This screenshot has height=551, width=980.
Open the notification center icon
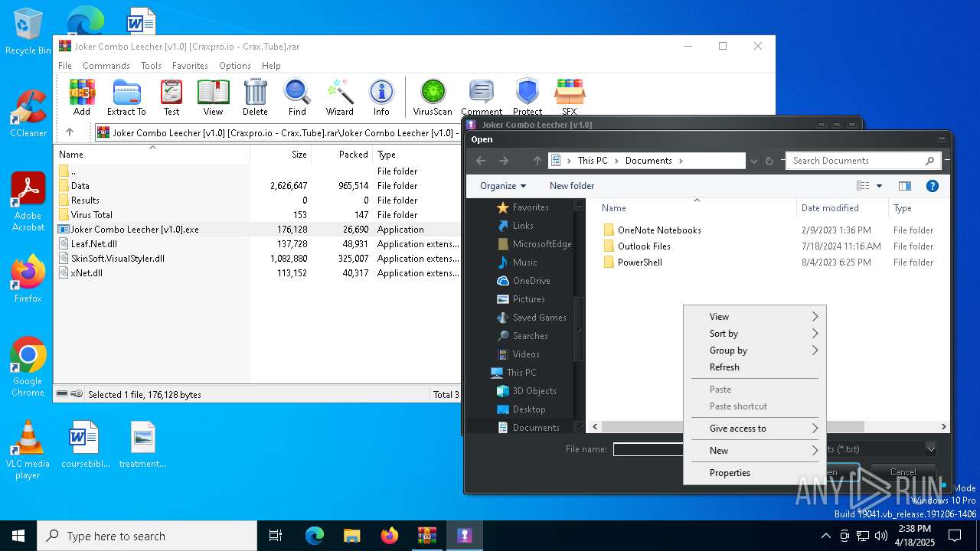tap(955, 536)
